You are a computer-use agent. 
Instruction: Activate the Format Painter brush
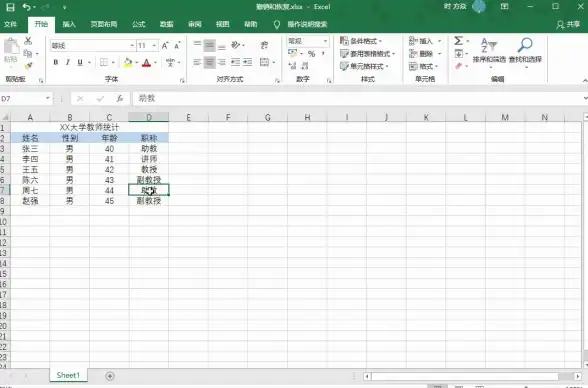[x=28, y=66]
